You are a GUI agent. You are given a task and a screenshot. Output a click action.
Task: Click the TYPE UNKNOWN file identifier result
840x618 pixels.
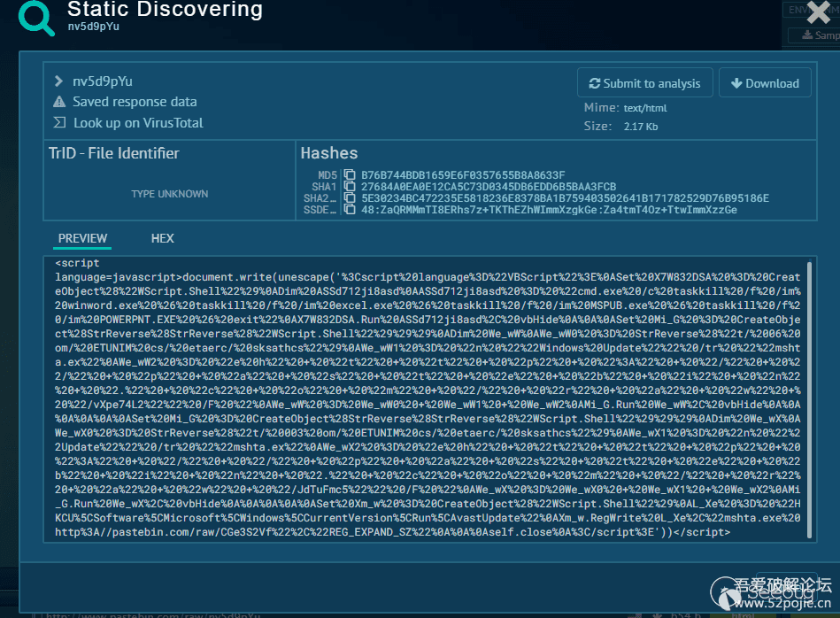point(170,194)
